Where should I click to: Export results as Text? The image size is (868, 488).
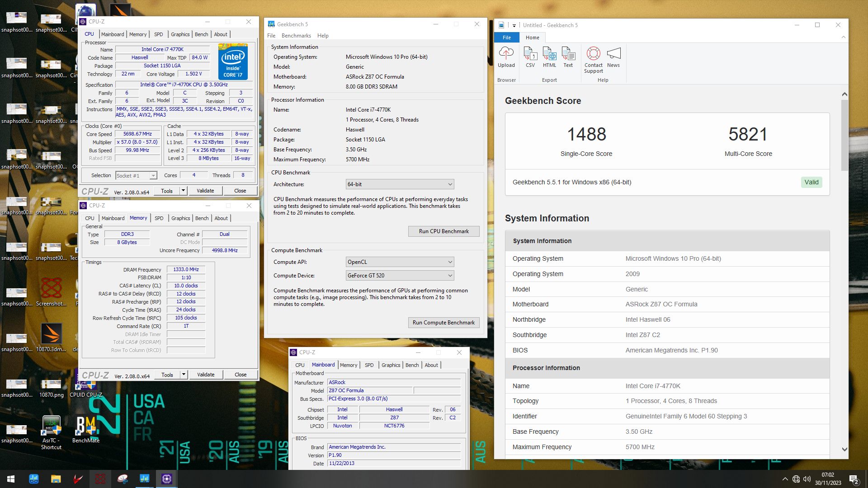pyautogui.click(x=568, y=57)
